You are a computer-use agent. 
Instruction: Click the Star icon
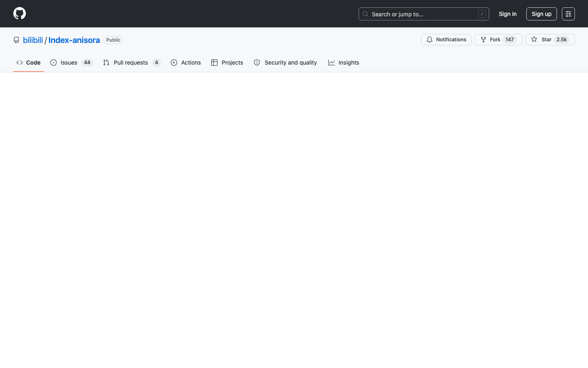(534, 40)
